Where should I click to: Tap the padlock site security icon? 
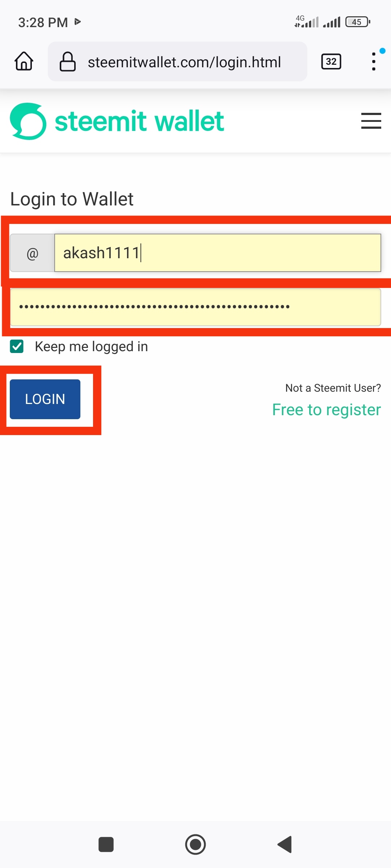point(68,61)
